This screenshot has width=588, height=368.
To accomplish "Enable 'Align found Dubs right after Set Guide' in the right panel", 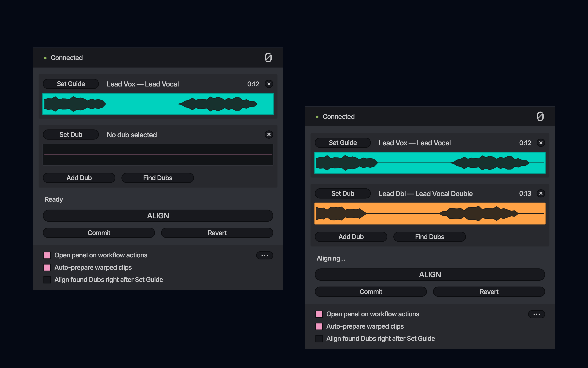I will pyautogui.click(x=319, y=339).
